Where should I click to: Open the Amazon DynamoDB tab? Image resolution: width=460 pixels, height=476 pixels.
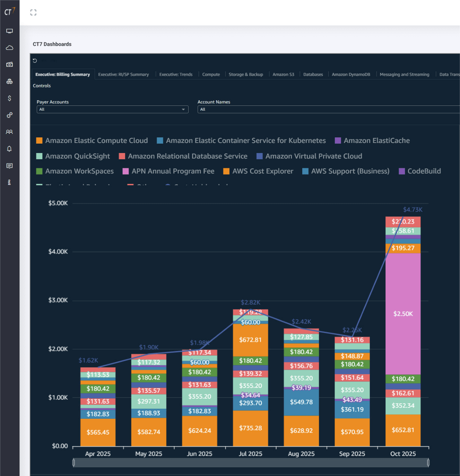351,74
